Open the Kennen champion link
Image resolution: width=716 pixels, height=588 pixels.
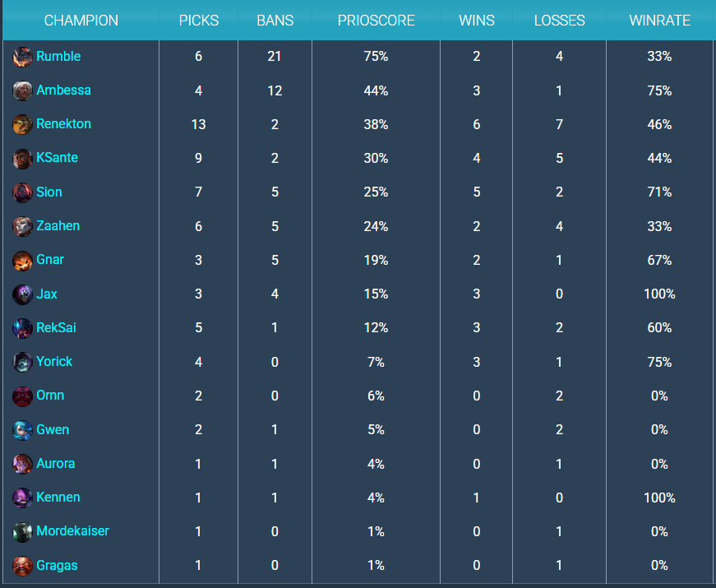[58, 497]
